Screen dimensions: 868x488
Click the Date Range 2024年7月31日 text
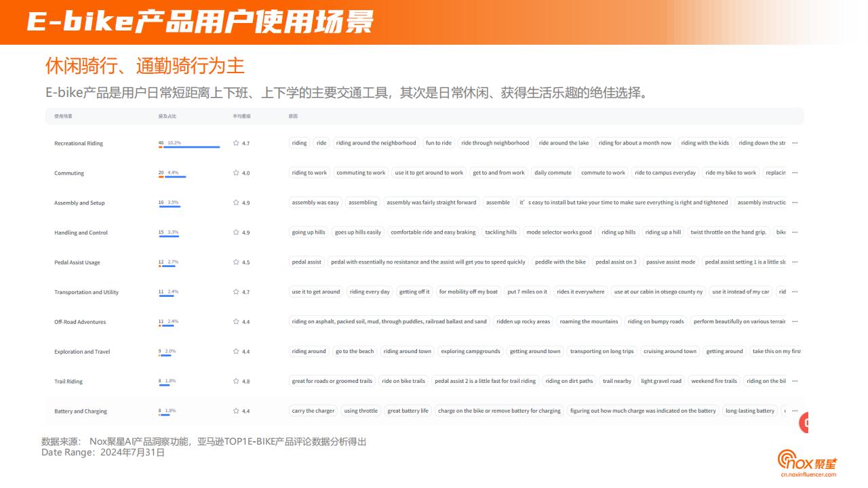click(x=103, y=453)
